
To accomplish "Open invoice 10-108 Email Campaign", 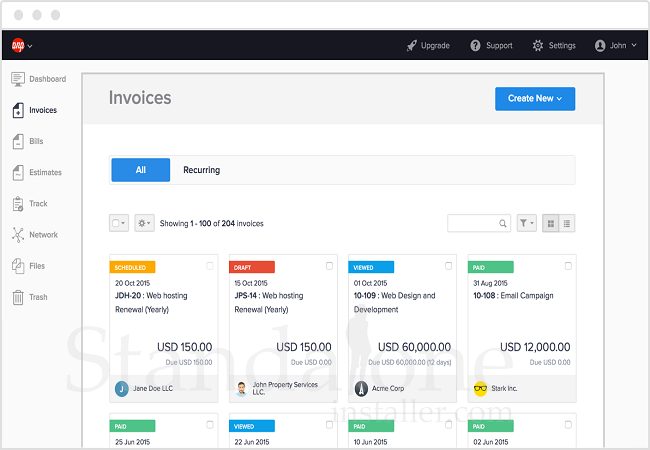I will coord(513,295).
